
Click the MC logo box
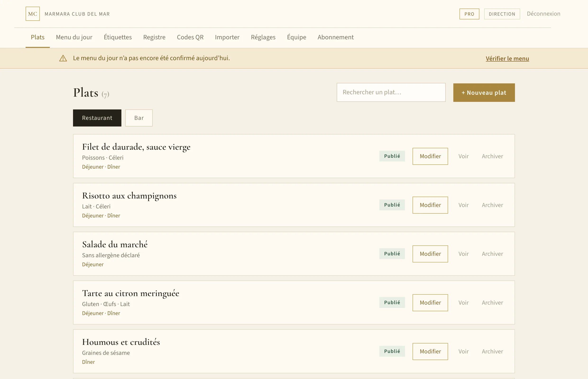(x=33, y=14)
